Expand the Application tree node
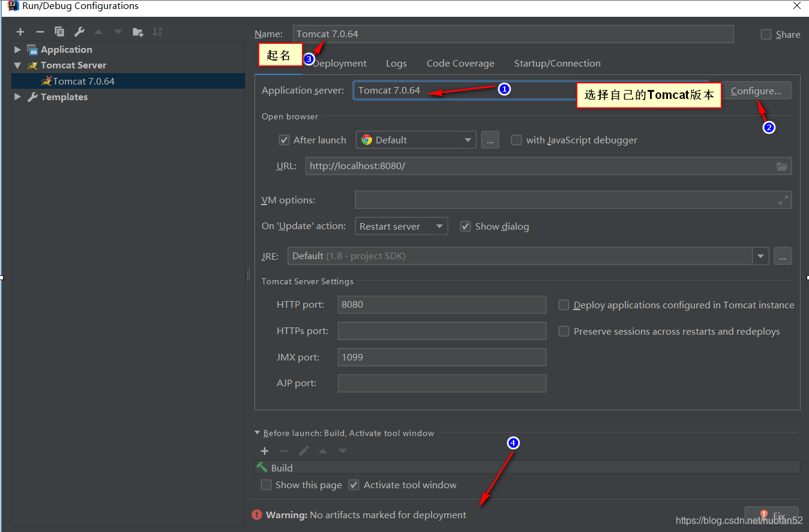 (x=17, y=49)
